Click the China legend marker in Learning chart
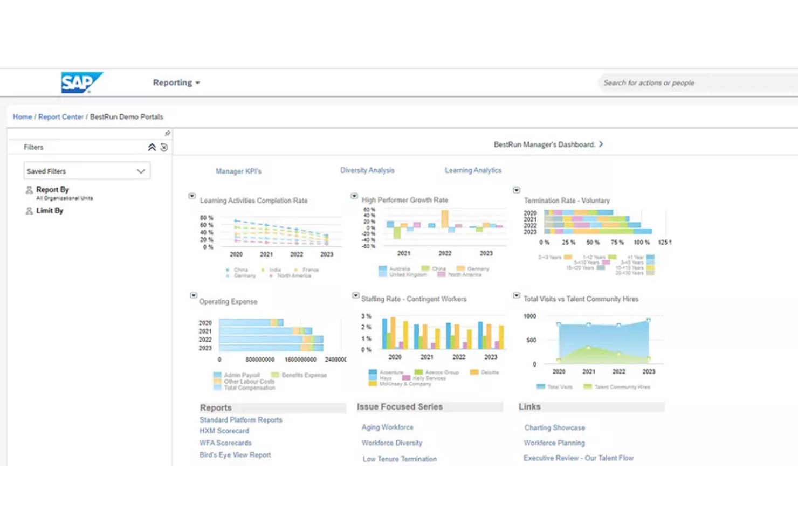 coord(227,270)
